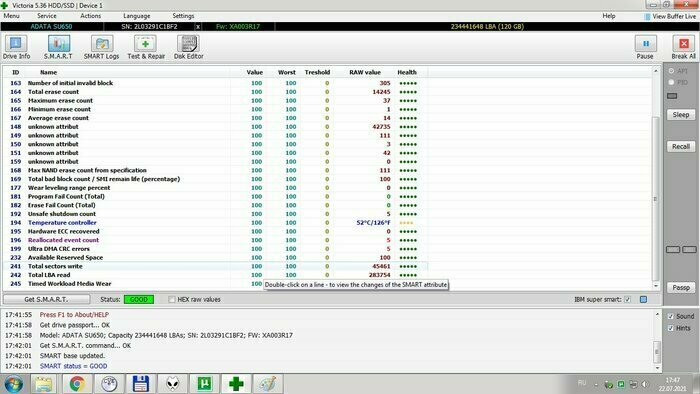Click the Break All icon
The height and width of the screenshot is (394, 700).
tap(683, 44)
